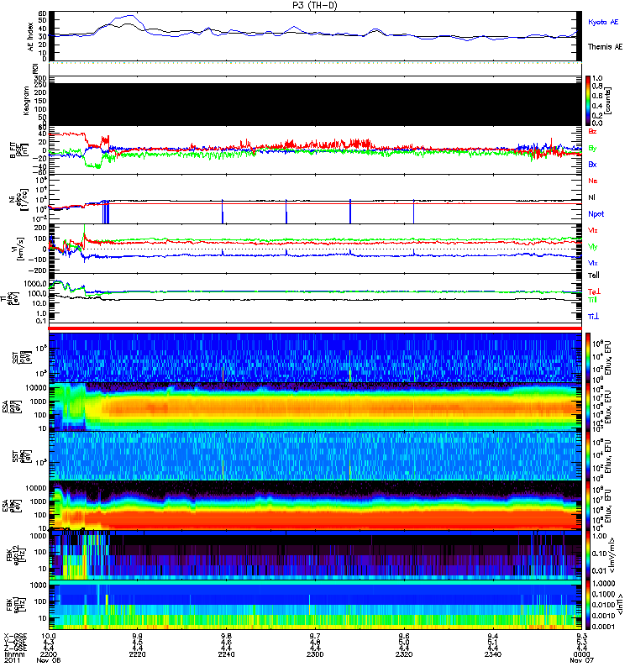Click the 0000 time tick label
Screen dimensions: 630x672
tap(581, 654)
